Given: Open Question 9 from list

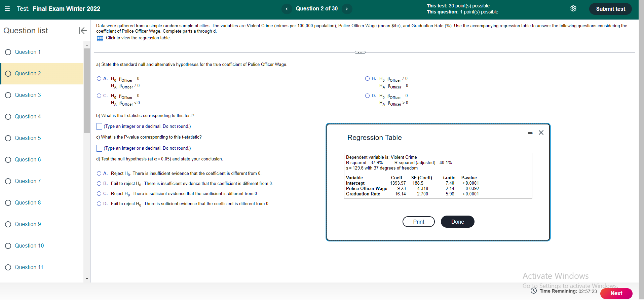Looking at the screenshot, I should [x=28, y=224].
